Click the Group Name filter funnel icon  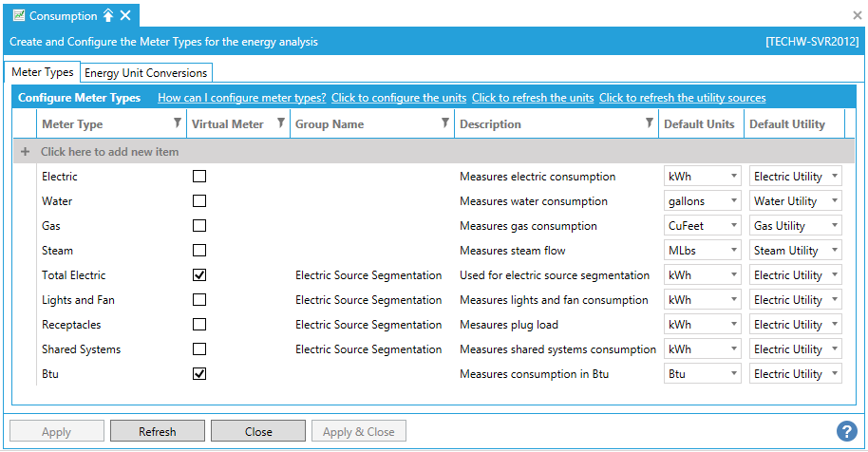tap(444, 123)
